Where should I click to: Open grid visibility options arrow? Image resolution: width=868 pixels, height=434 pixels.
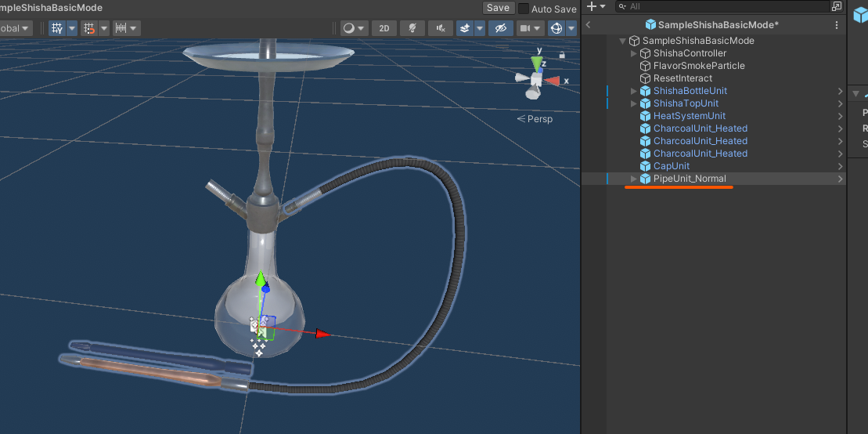pos(71,28)
